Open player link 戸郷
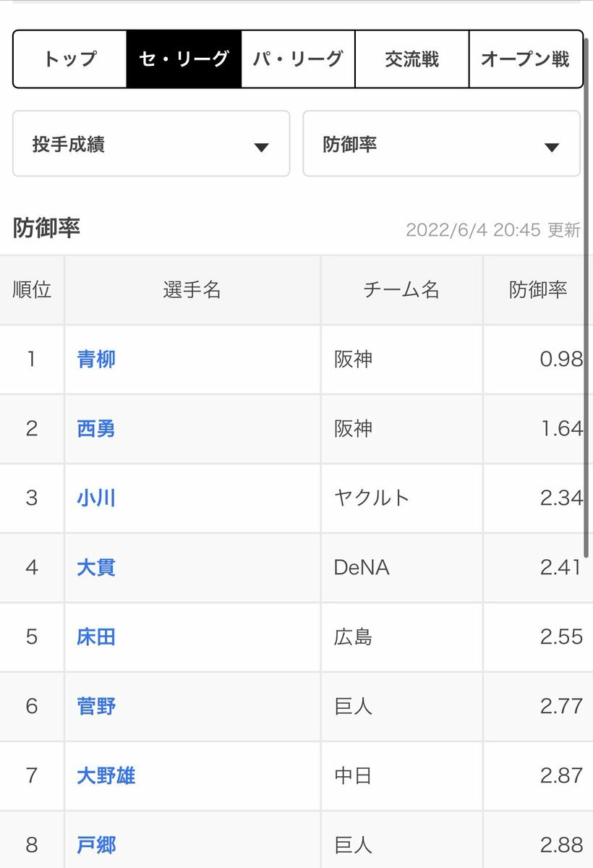The image size is (593, 868). tap(96, 845)
